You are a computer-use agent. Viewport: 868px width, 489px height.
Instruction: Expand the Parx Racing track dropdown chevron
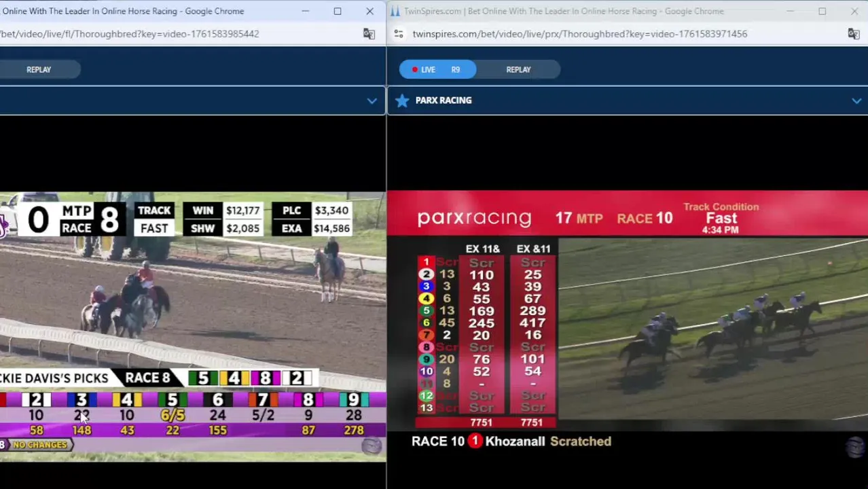pyautogui.click(x=856, y=101)
